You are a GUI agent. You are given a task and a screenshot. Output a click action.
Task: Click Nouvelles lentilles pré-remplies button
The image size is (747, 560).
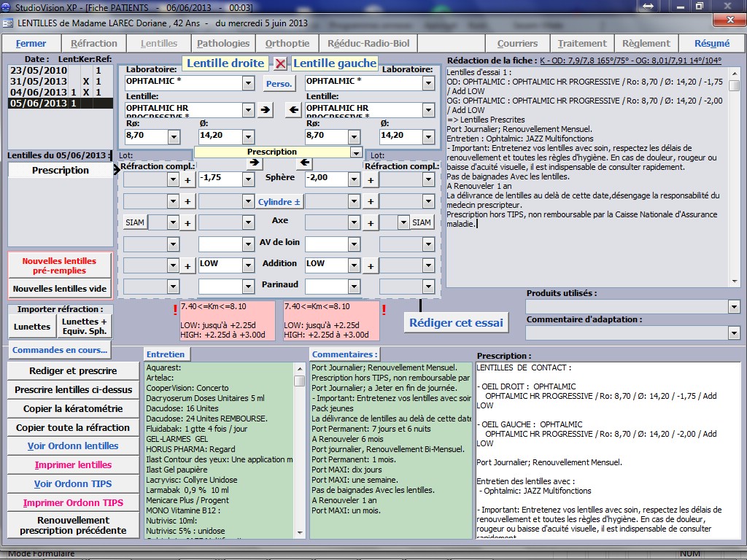60,265
